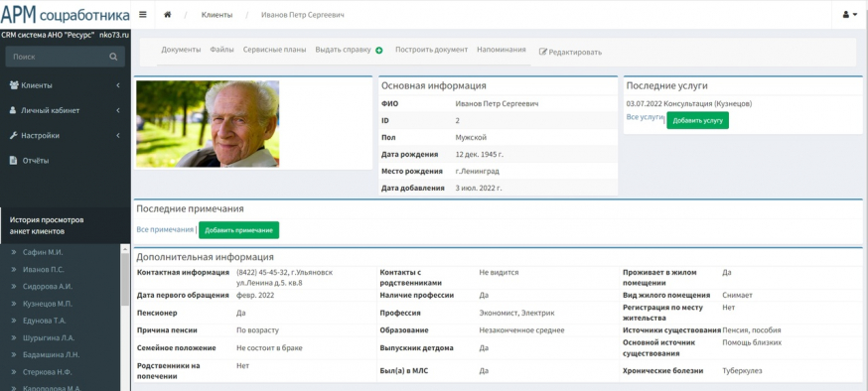
Task: Open the user account menu icon
Action: pos(849,15)
